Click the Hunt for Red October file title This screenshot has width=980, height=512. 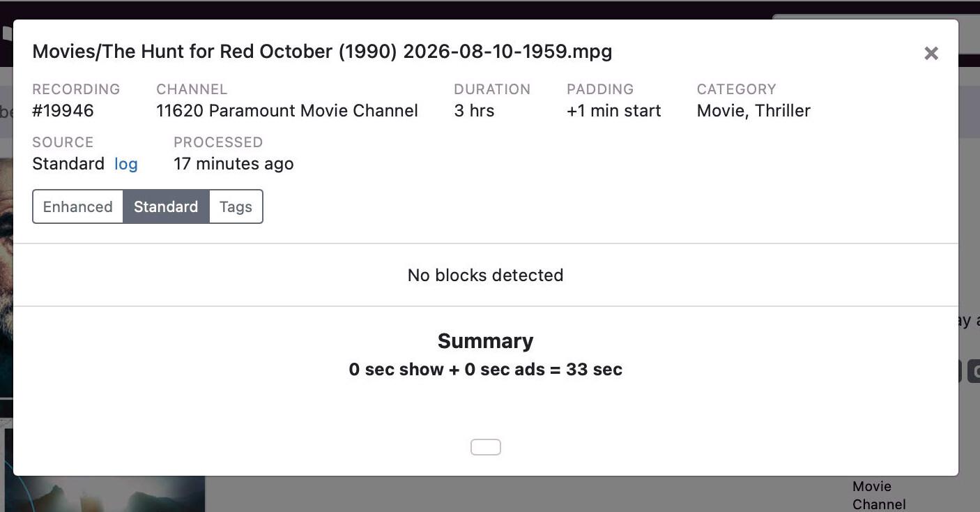[322, 52]
